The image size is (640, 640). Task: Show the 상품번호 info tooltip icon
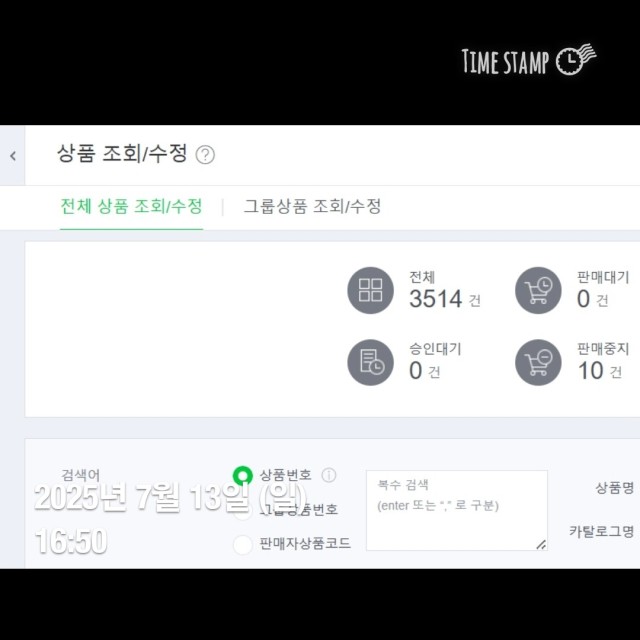329,475
